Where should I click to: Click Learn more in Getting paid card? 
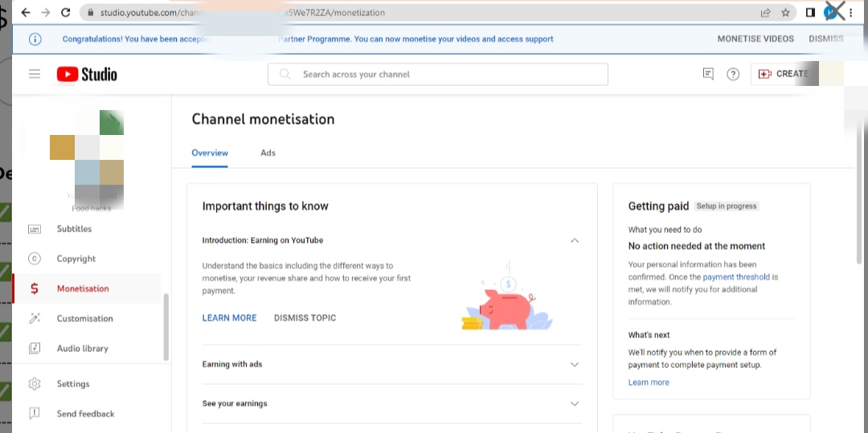point(649,382)
